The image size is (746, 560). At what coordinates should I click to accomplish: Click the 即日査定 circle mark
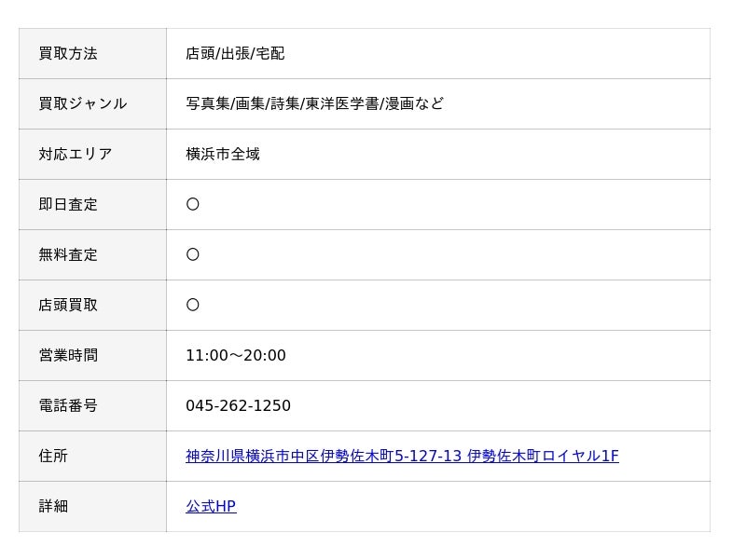[x=193, y=204]
